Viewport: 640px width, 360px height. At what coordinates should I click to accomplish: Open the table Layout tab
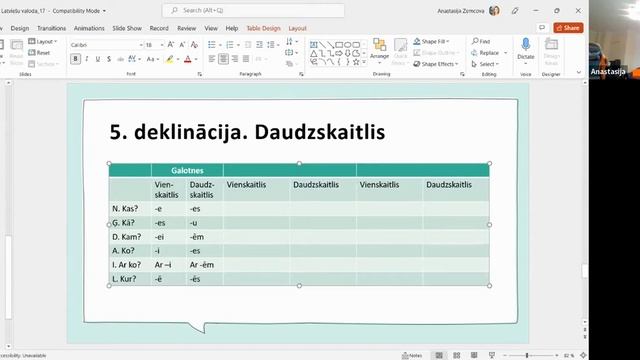tap(297, 28)
